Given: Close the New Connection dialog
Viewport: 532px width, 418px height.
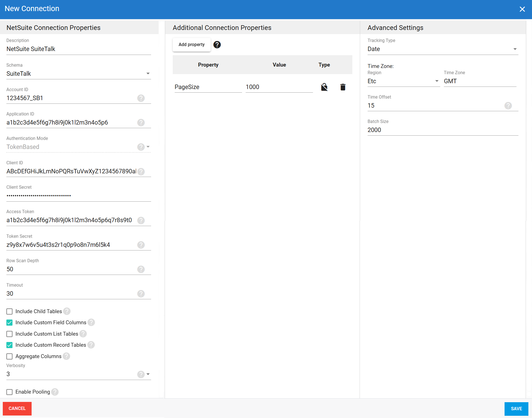Looking at the screenshot, I should pyautogui.click(x=522, y=9).
